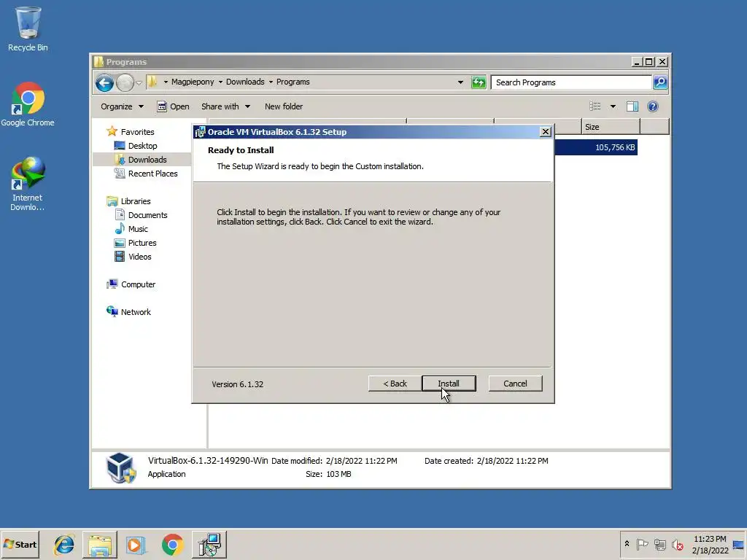Click the search magnifier icon

point(659,82)
